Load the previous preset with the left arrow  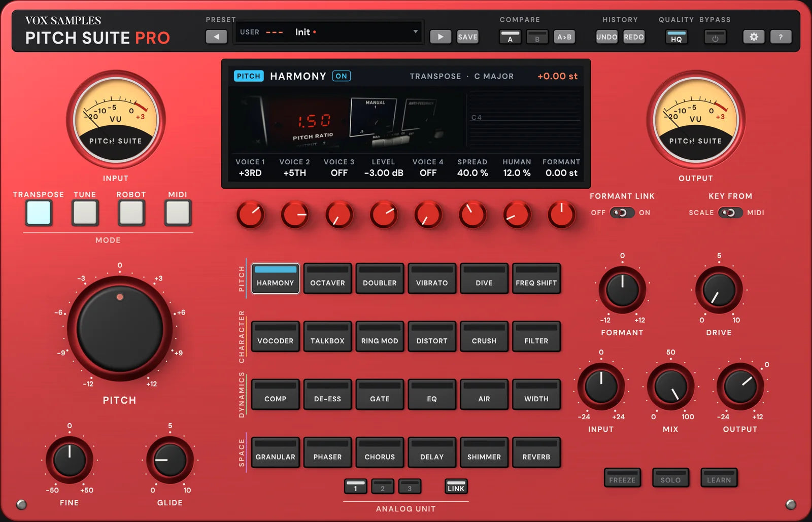[x=216, y=37]
